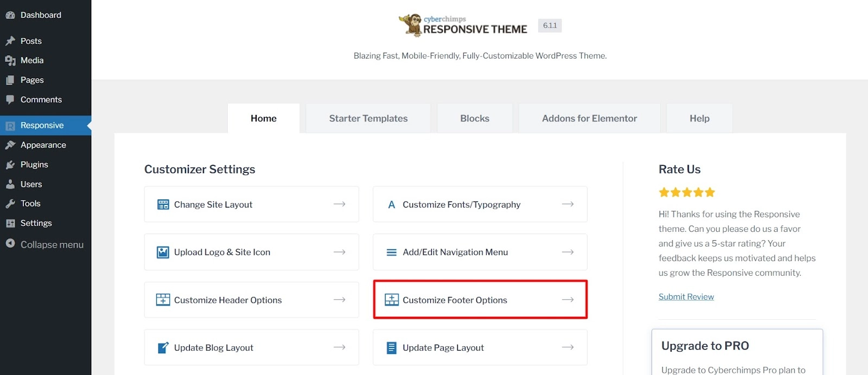The width and height of the screenshot is (868, 375).
Task: Open Users in the admin sidebar
Action: [46, 184]
